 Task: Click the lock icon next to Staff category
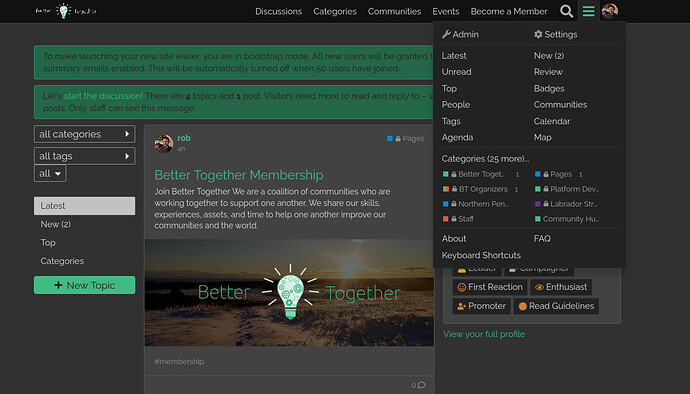454,219
